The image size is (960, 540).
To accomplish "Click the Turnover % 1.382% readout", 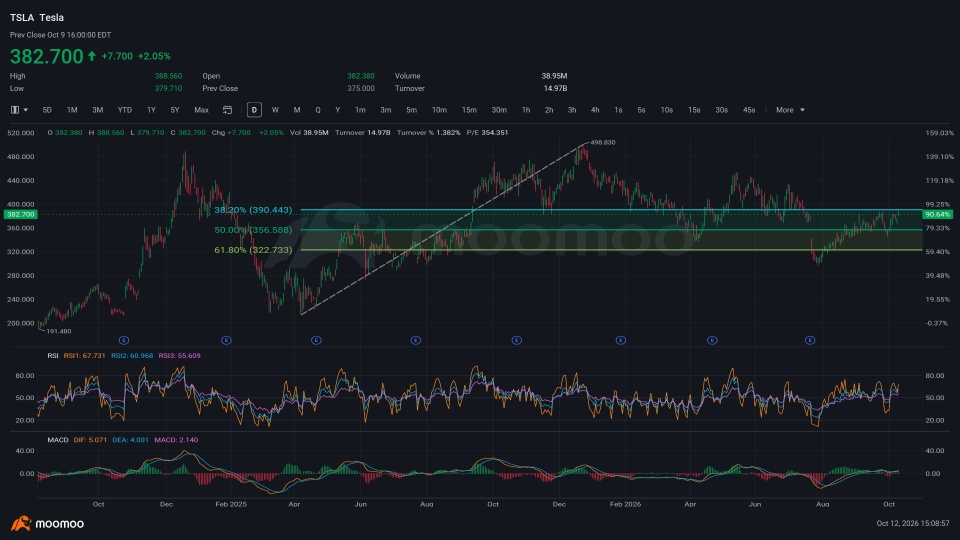I will (429, 132).
